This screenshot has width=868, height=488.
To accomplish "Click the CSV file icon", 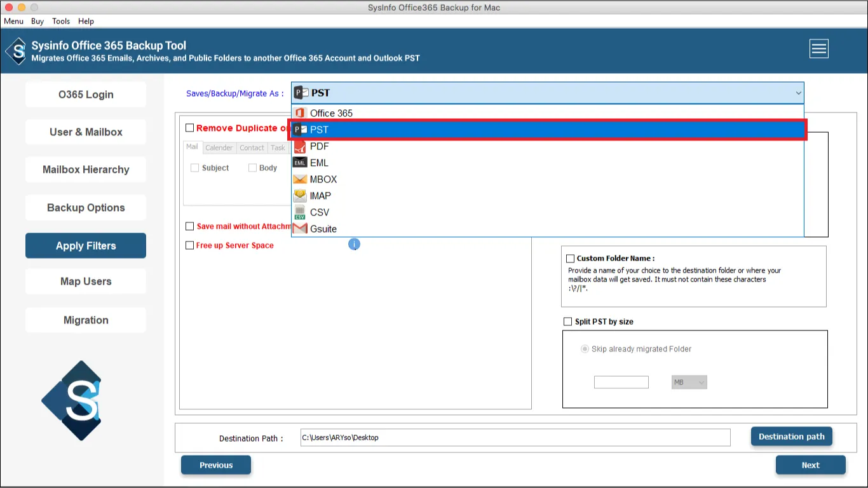I will (299, 212).
